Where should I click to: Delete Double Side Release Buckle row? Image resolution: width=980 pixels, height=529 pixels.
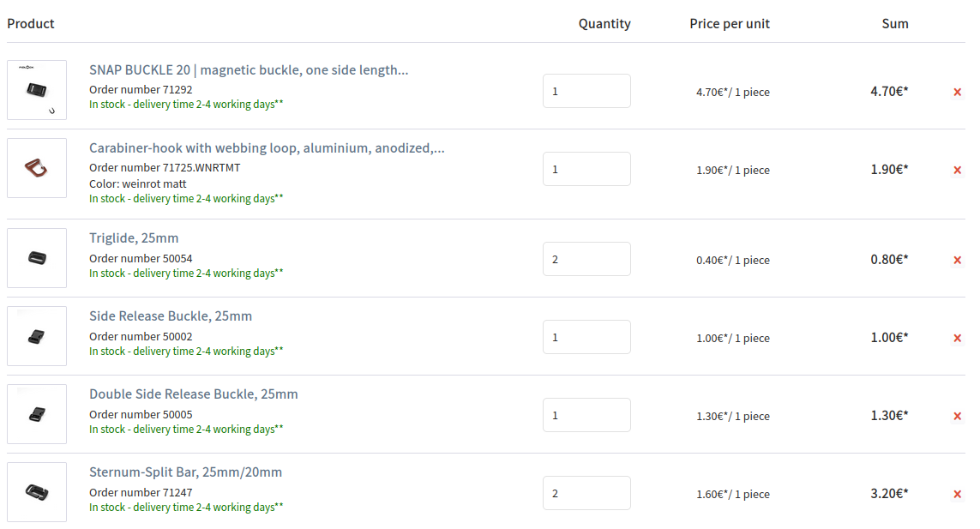pos(957,416)
